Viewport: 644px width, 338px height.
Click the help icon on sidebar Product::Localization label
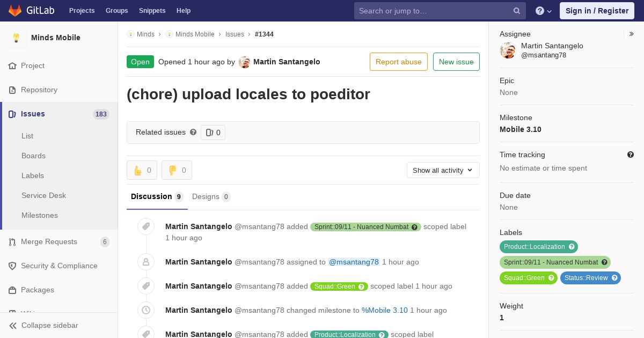point(572,247)
